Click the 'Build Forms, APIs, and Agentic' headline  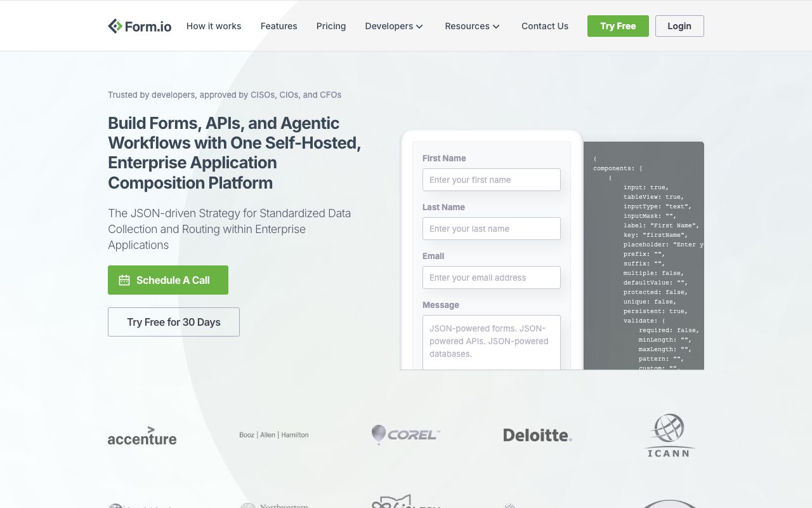[235, 153]
